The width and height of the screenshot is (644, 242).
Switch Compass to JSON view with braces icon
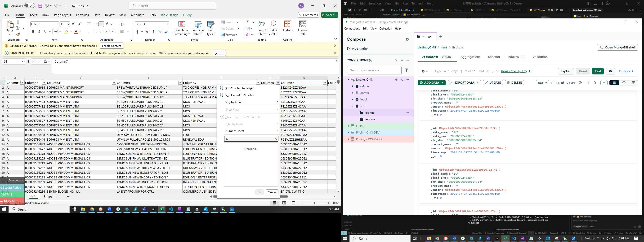click(624, 83)
